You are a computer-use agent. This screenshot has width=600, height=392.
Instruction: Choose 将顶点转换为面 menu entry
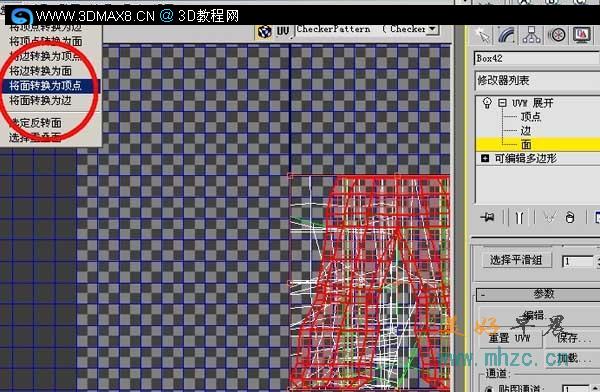point(46,41)
